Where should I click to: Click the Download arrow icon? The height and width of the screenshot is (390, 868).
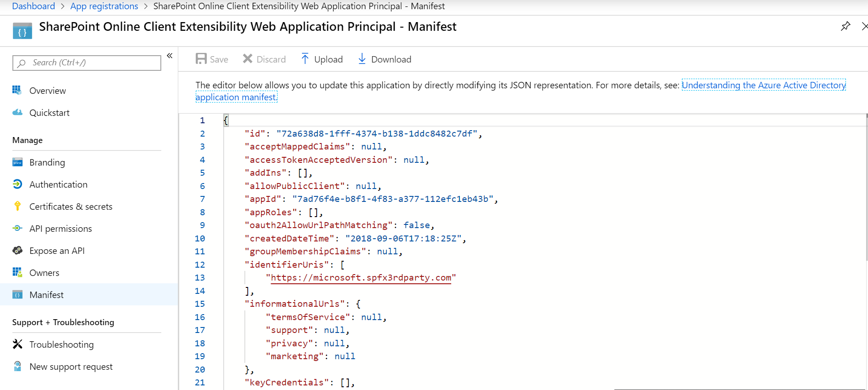pyautogui.click(x=362, y=59)
